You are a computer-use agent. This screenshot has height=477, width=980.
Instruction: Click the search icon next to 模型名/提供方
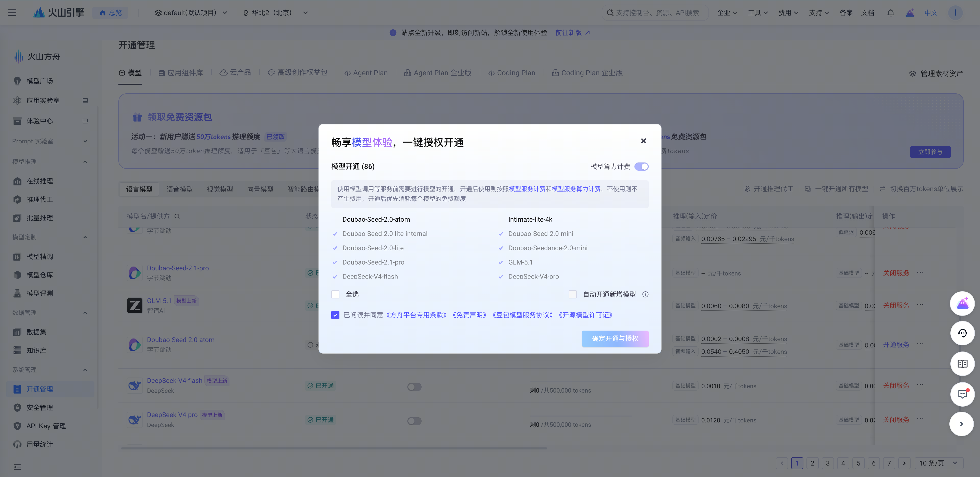coord(177,217)
